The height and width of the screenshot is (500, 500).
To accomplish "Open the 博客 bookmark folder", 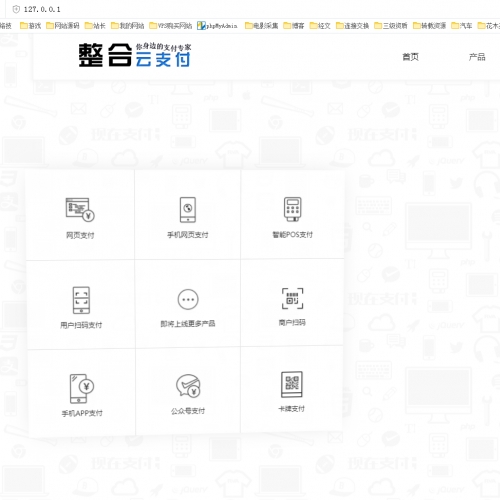I will [294, 26].
